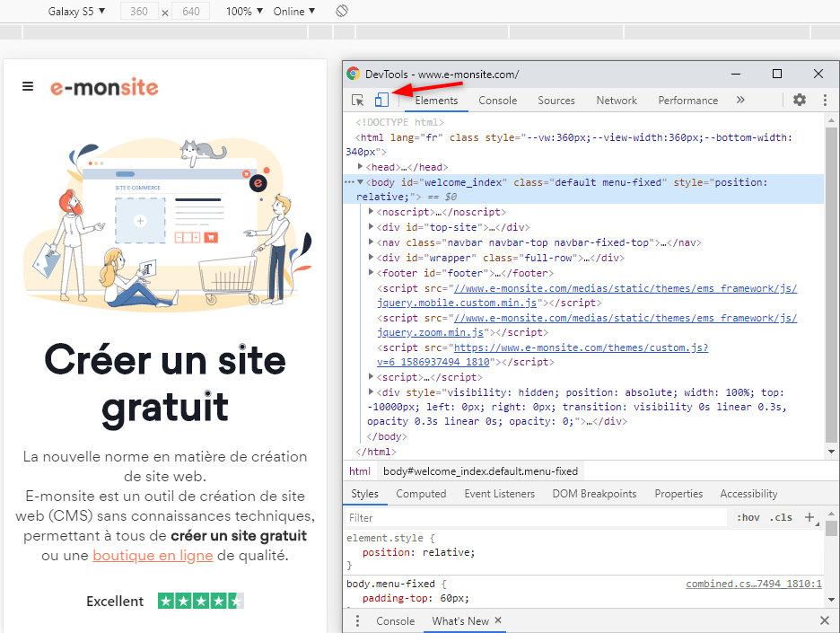Image resolution: width=840 pixels, height=633 pixels.
Task: Show more DevTools tabs with double chevron
Action: 740,100
